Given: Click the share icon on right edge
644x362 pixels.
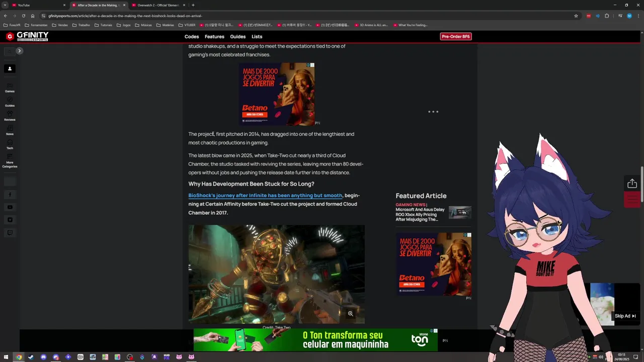Looking at the screenshot, I should (x=632, y=184).
